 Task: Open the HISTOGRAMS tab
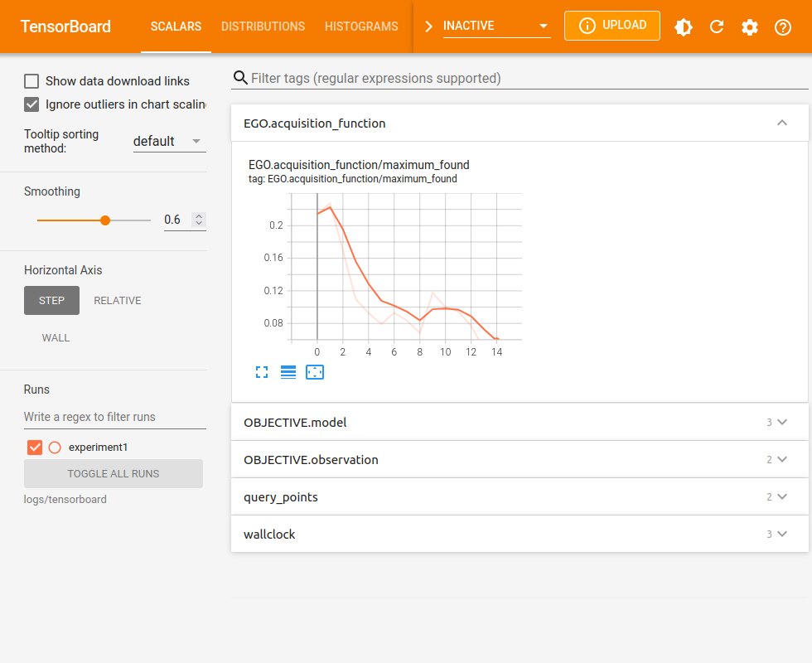click(x=361, y=27)
